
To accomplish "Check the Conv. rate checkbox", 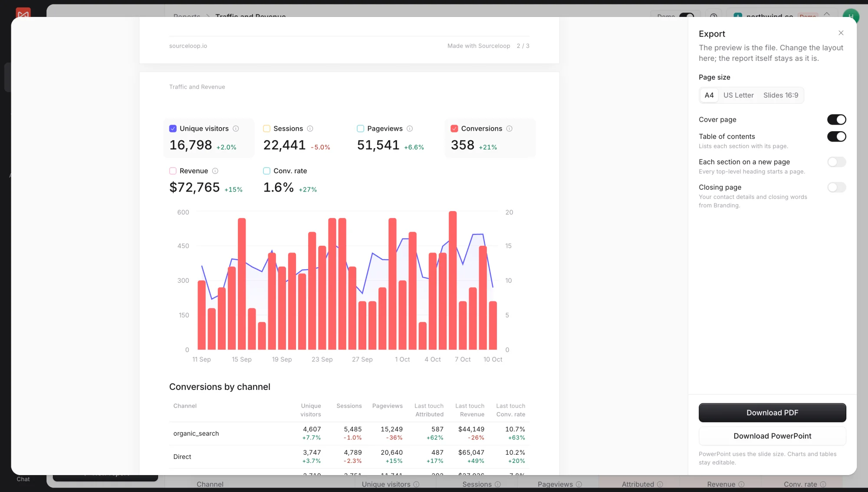I will click(266, 171).
